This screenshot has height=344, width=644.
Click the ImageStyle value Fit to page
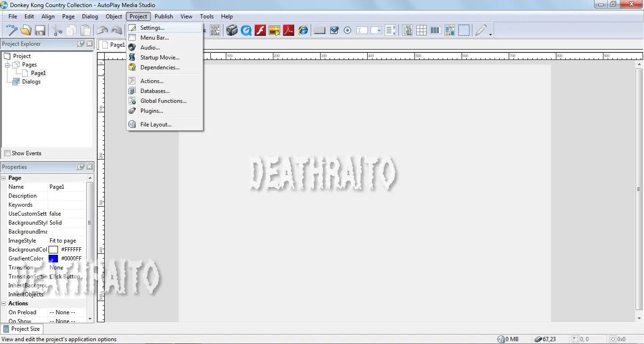click(66, 241)
